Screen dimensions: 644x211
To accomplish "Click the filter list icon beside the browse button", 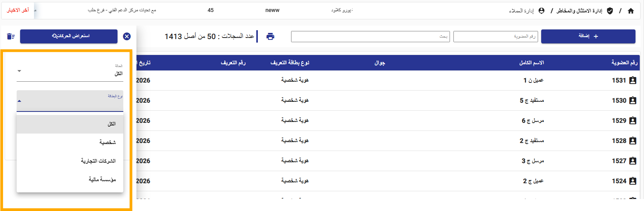I will [x=11, y=36].
